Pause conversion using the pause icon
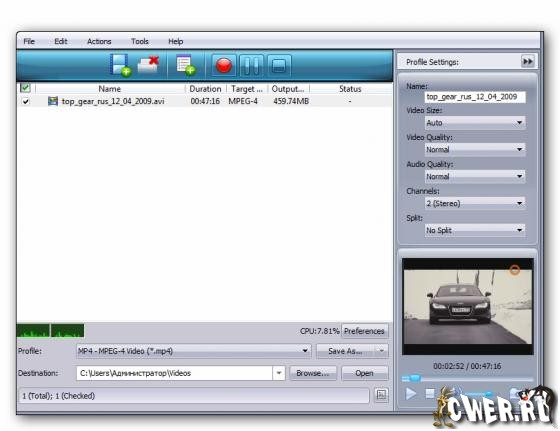The height and width of the screenshot is (431, 560). [x=251, y=65]
